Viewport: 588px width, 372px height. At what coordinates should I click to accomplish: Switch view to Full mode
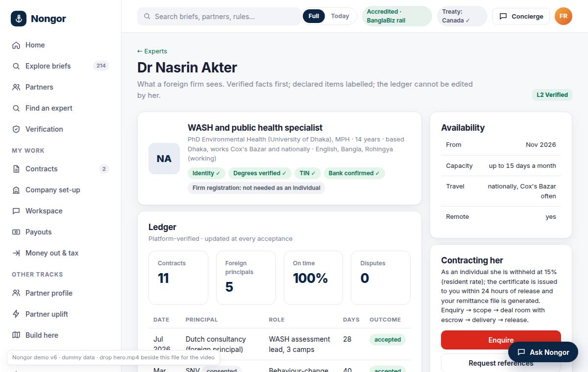(x=314, y=16)
